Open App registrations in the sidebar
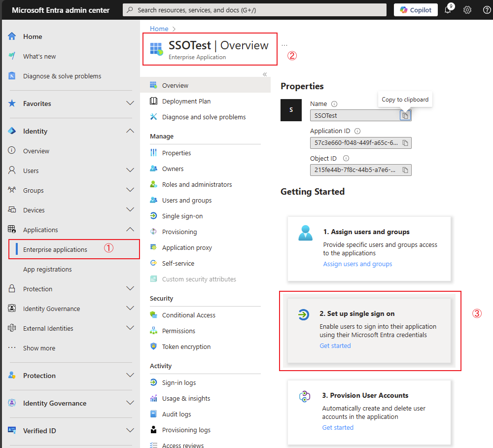Image resolution: width=493 pixels, height=448 pixels. tap(47, 270)
